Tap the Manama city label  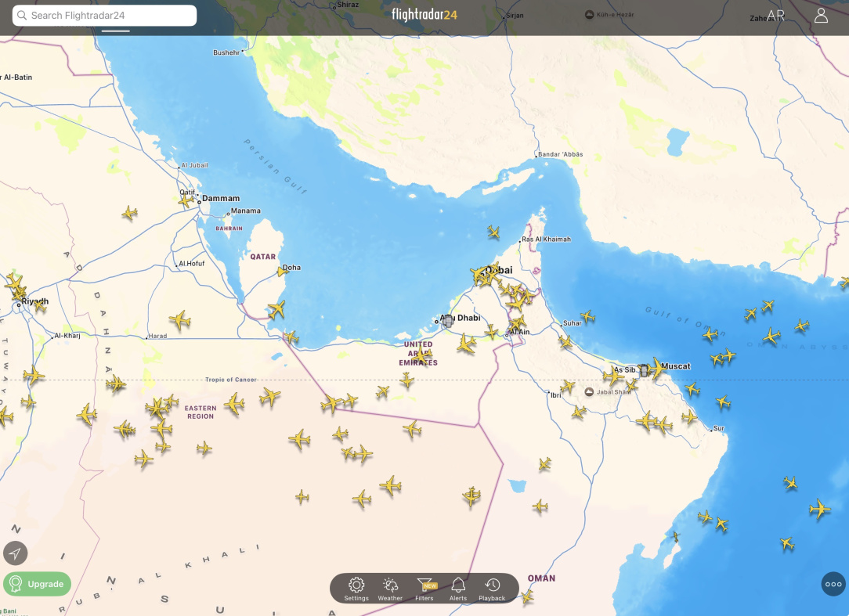[246, 211]
